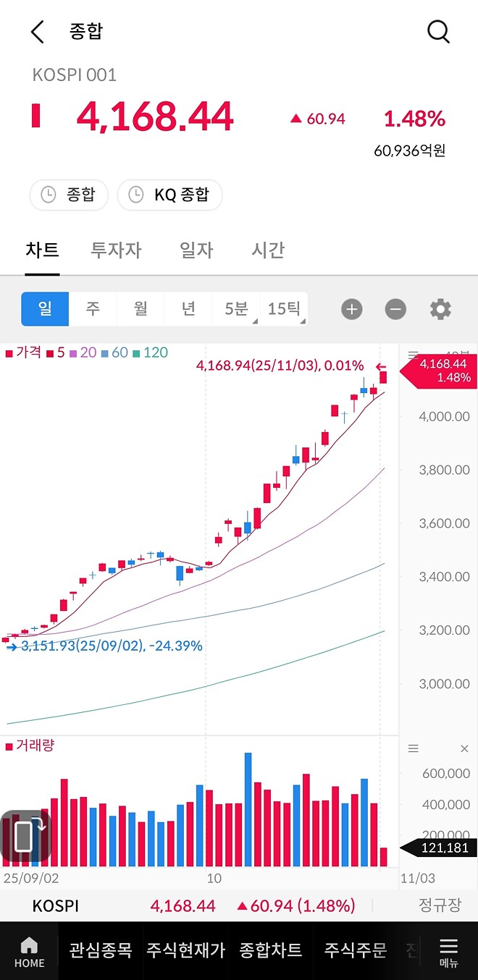Select the back arrow navigation icon
478x980 pixels.
tap(35, 31)
